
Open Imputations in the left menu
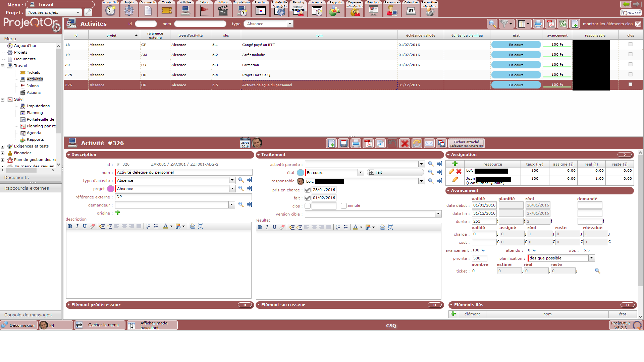click(38, 106)
